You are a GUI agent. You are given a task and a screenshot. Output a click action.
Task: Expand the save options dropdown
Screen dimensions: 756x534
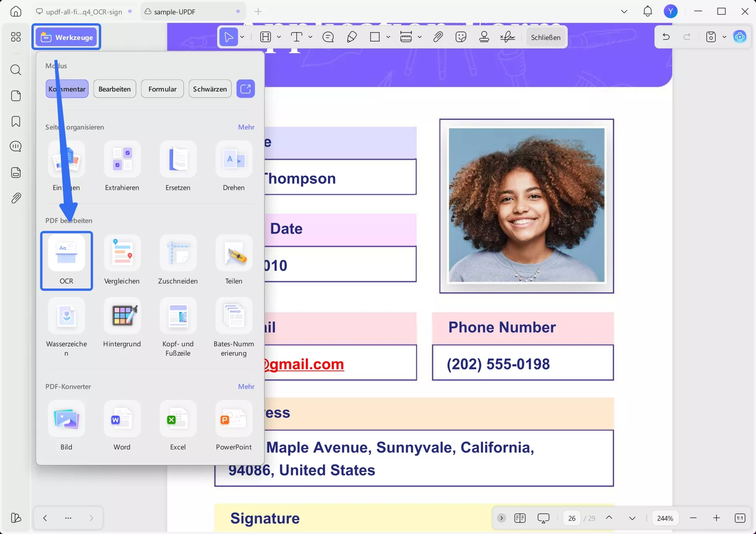point(724,37)
